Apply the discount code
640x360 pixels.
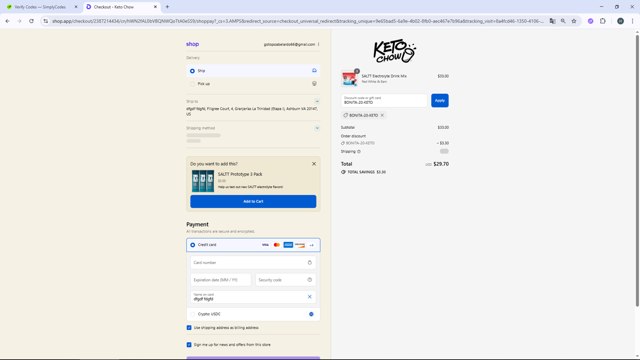coord(440,100)
